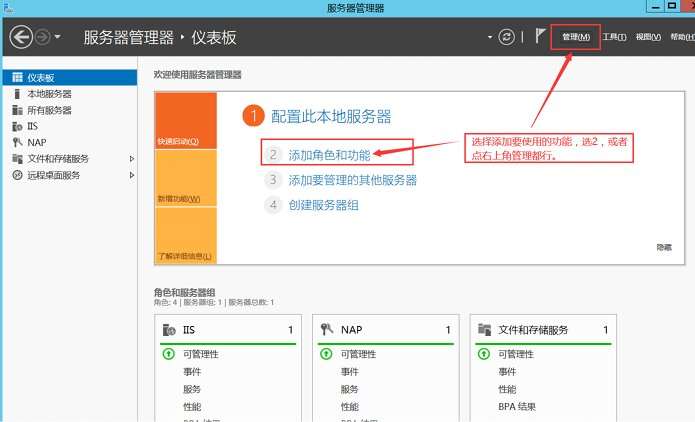Open the 视图(V) menu
695x422 pixels.
[648, 37]
